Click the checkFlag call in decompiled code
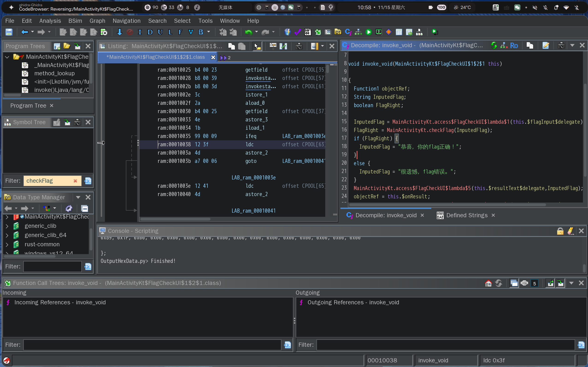 [441, 130]
